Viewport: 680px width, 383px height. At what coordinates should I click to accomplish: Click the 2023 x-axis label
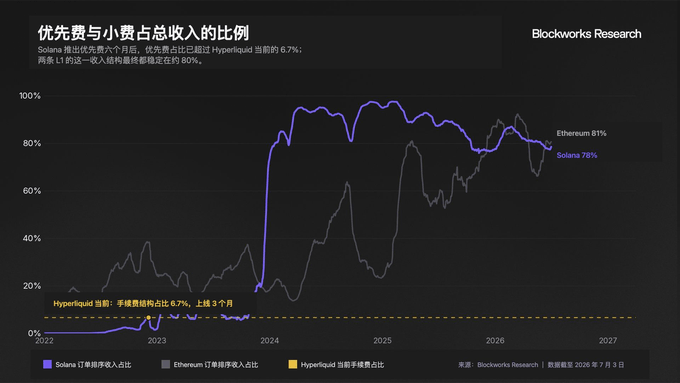coord(157,341)
